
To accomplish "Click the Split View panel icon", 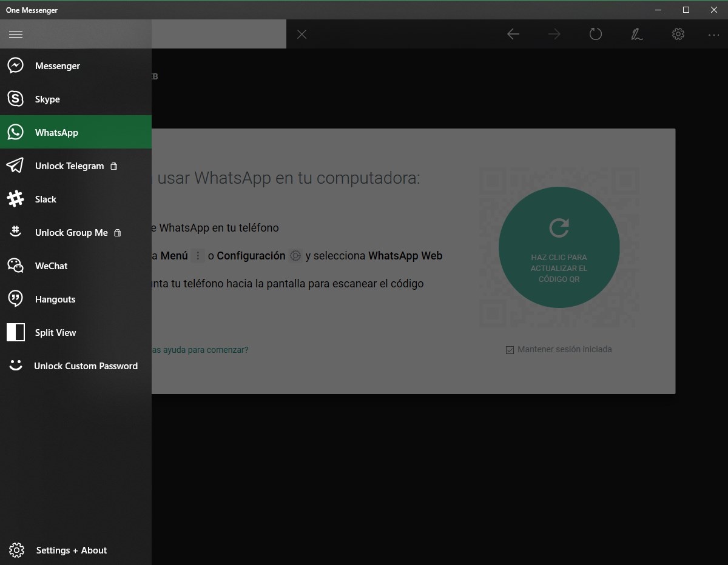I will pos(15,332).
